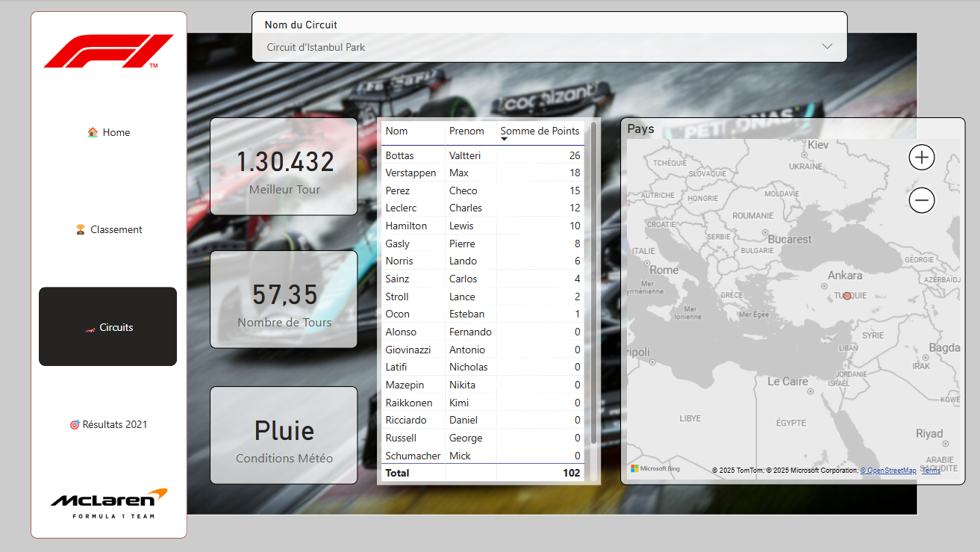Zoom out on the map

coord(922,200)
